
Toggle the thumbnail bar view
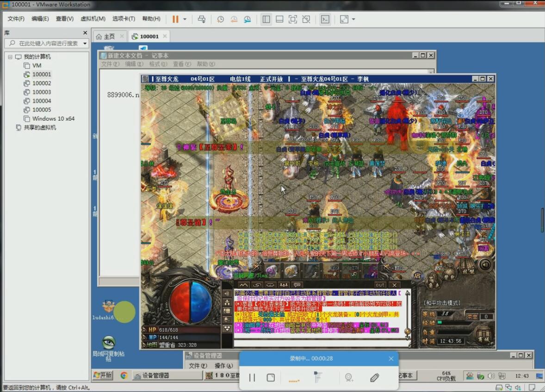(279, 19)
